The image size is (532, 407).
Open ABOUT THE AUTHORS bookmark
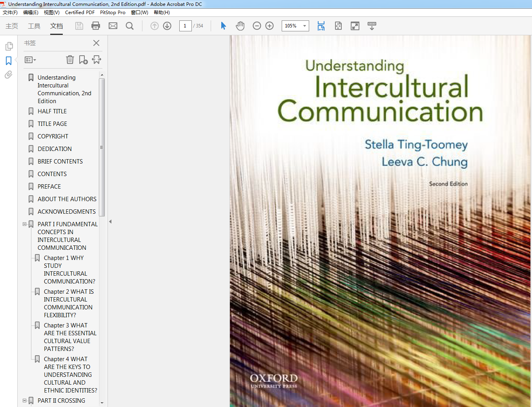67,199
